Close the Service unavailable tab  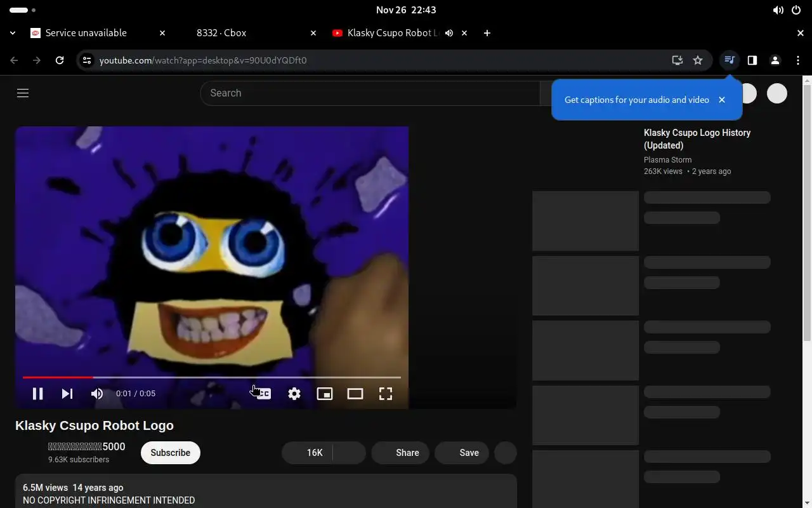[162, 33]
